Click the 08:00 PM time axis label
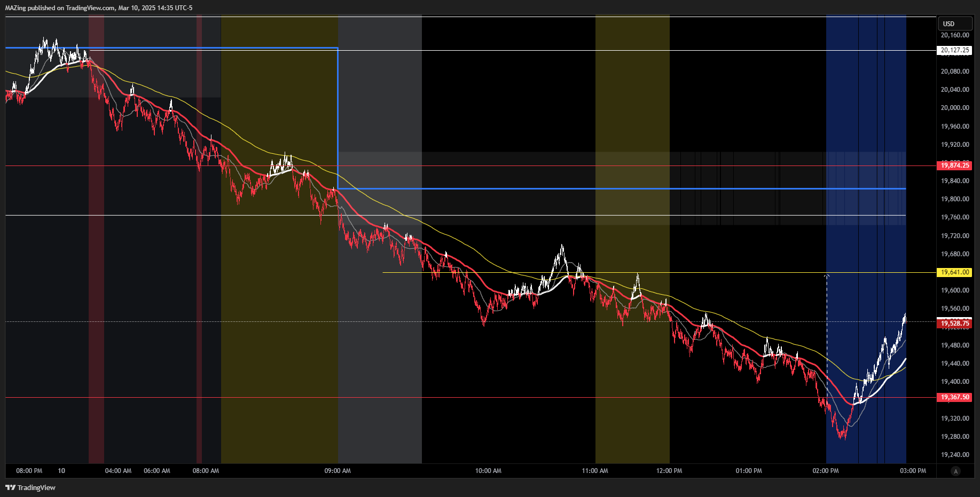This screenshot has width=980, height=497. tap(29, 471)
